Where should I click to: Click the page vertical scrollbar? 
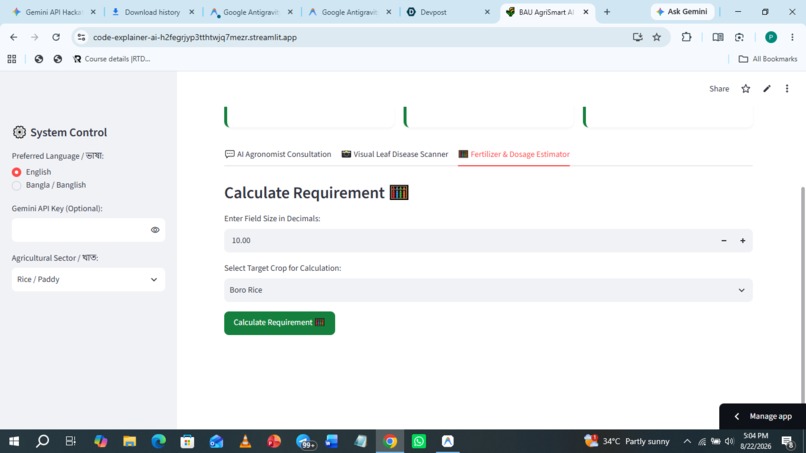[803, 296]
